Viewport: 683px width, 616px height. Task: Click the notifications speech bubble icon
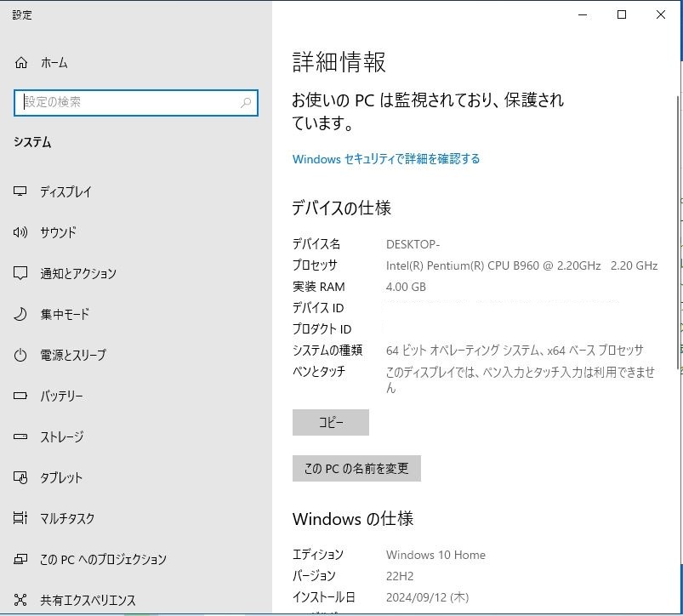pos(20,273)
